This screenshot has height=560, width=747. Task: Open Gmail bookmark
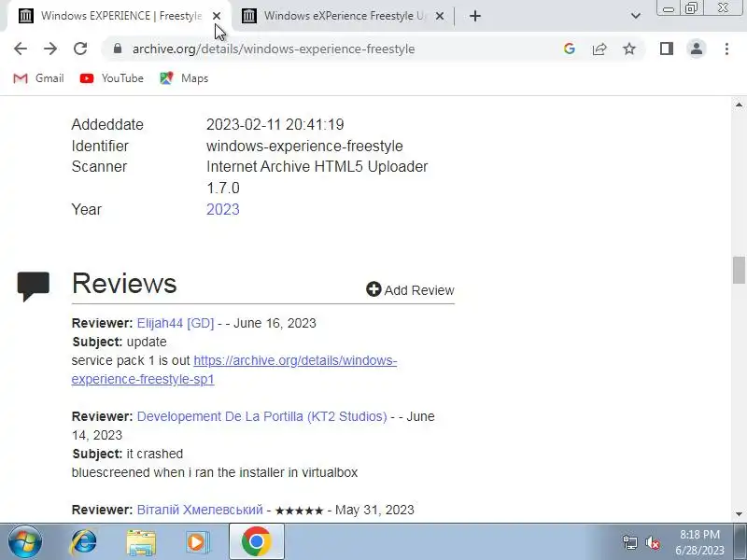coord(38,78)
